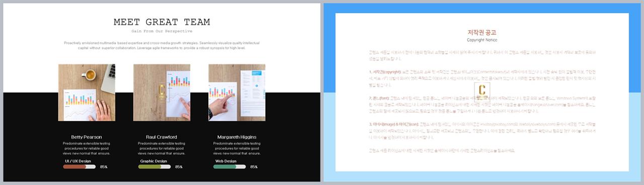
Task: Click the UI / UX Design label
Action: [x=78, y=161]
